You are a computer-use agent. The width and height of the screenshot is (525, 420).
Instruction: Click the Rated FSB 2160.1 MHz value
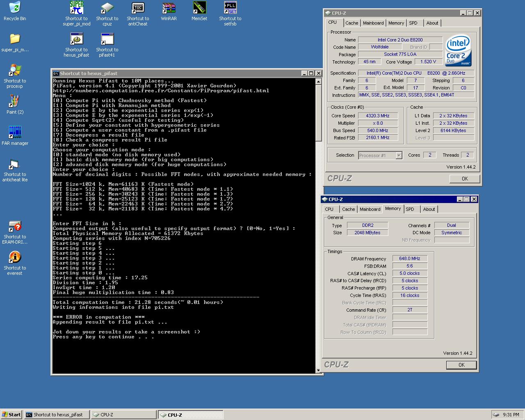(378, 138)
